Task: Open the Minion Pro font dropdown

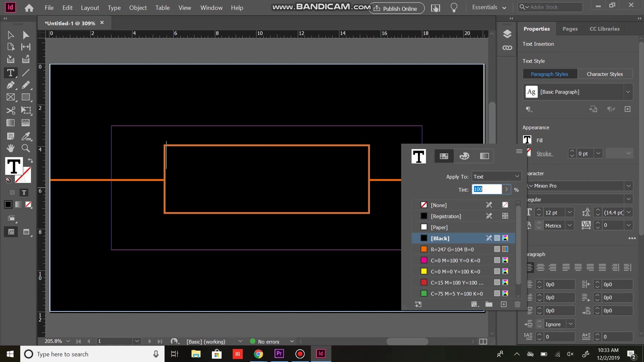Action: (x=628, y=186)
